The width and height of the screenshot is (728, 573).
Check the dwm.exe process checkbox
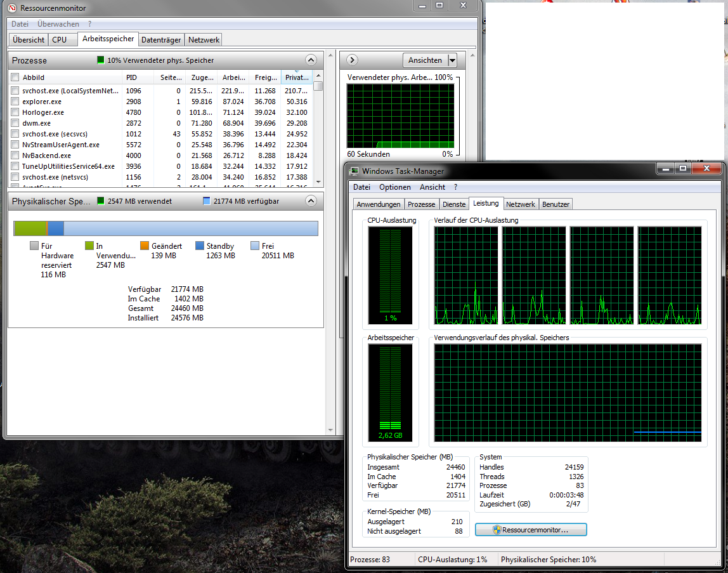coord(15,123)
